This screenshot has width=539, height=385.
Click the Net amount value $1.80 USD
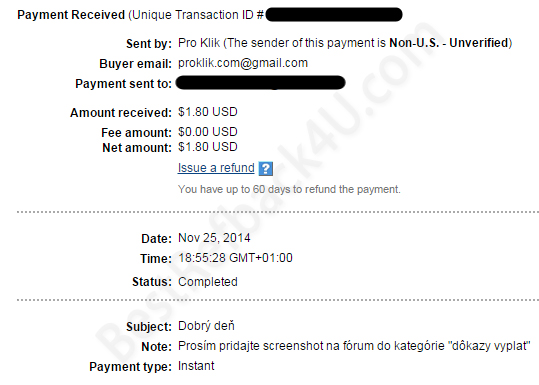pyautogui.click(x=208, y=147)
